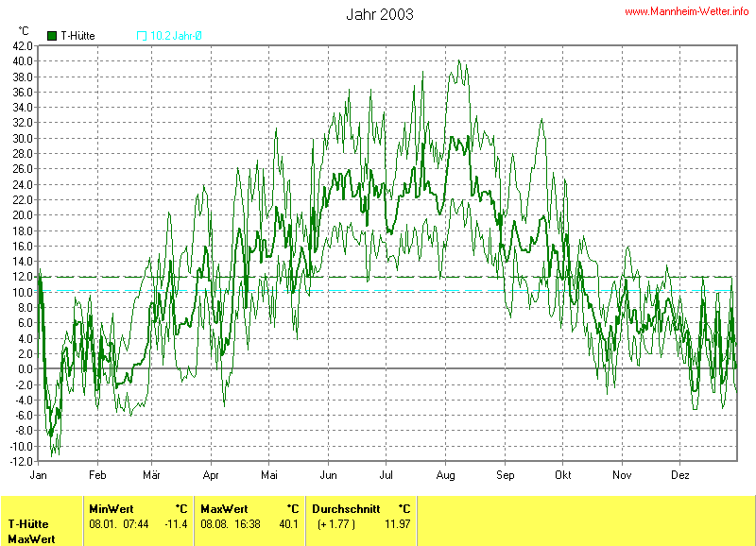Click the Durchschnitt column header

pyautogui.click(x=346, y=508)
